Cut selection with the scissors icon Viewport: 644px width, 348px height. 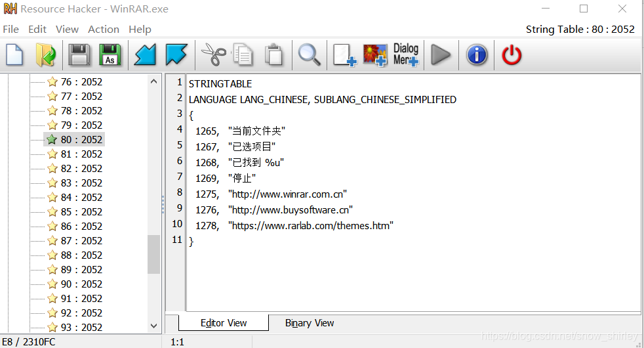tap(214, 55)
